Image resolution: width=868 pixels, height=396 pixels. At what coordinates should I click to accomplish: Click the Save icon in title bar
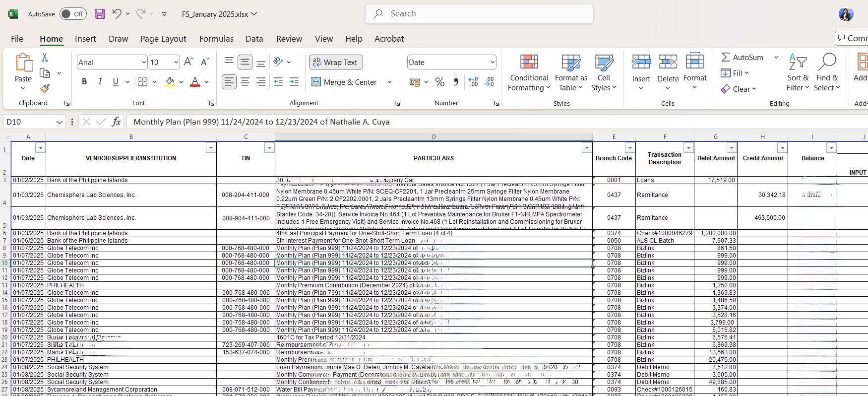pos(100,14)
